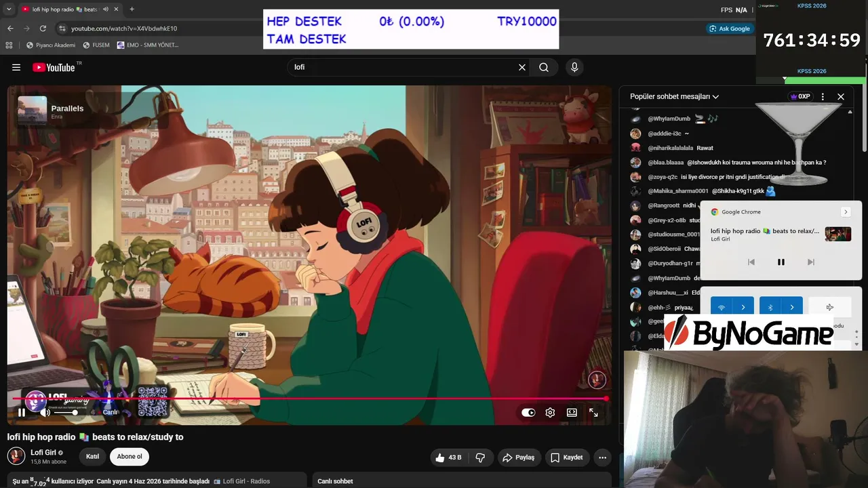Share the video with Paylaş
Image resolution: width=868 pixels, height=488 pixels.
(x=518, y=457)
